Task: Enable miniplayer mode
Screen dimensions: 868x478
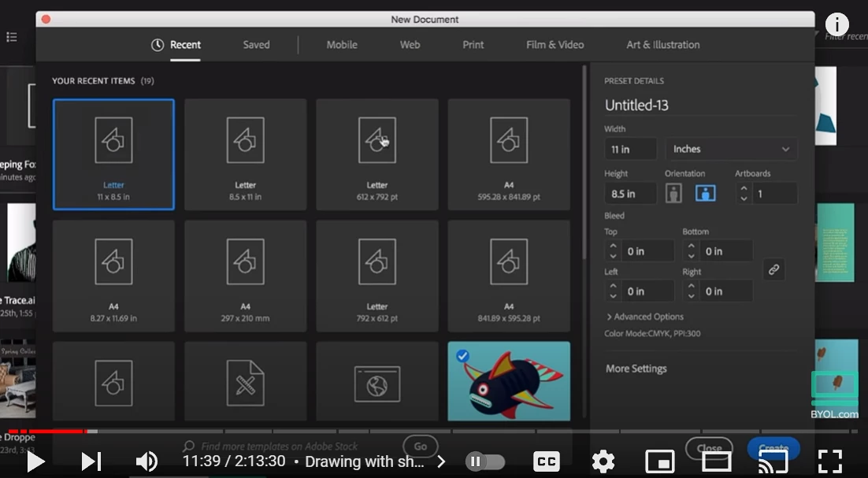Action: pos(660,461)
